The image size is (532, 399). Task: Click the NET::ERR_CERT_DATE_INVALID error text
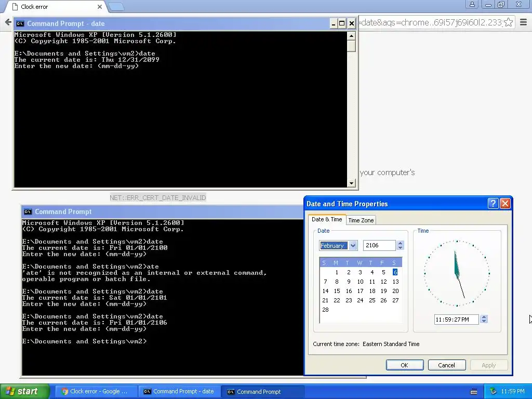click(x=158, y=198)
